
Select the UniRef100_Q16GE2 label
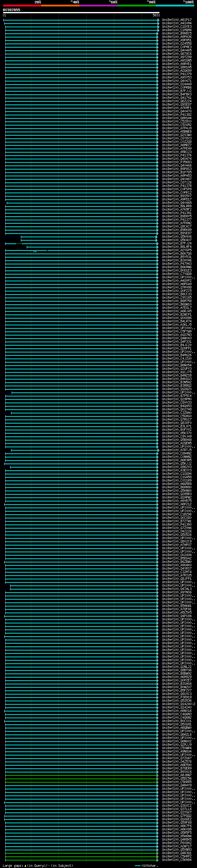(x=176, y=819)
